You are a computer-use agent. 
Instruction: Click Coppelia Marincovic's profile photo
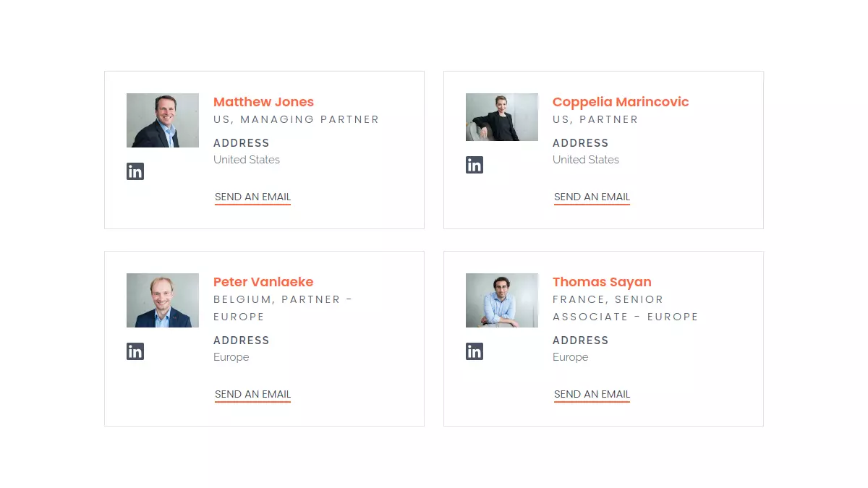502,117
